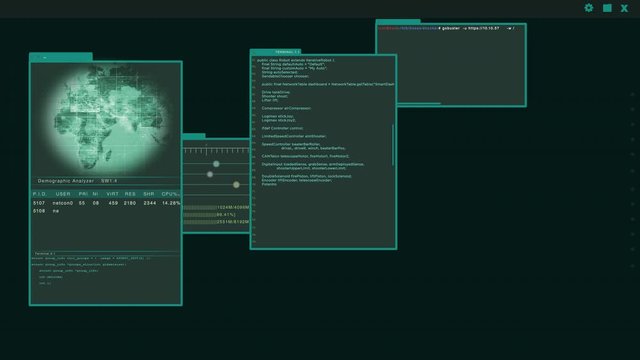This screenshot has height=360, width=640.
Task: Click the 2180 RES value
Action: [130, 203]
